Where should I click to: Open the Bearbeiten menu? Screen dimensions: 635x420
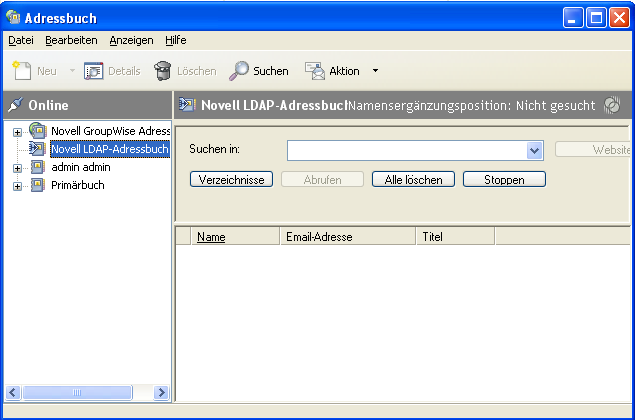pyautogui.click(x=71, y=40)
